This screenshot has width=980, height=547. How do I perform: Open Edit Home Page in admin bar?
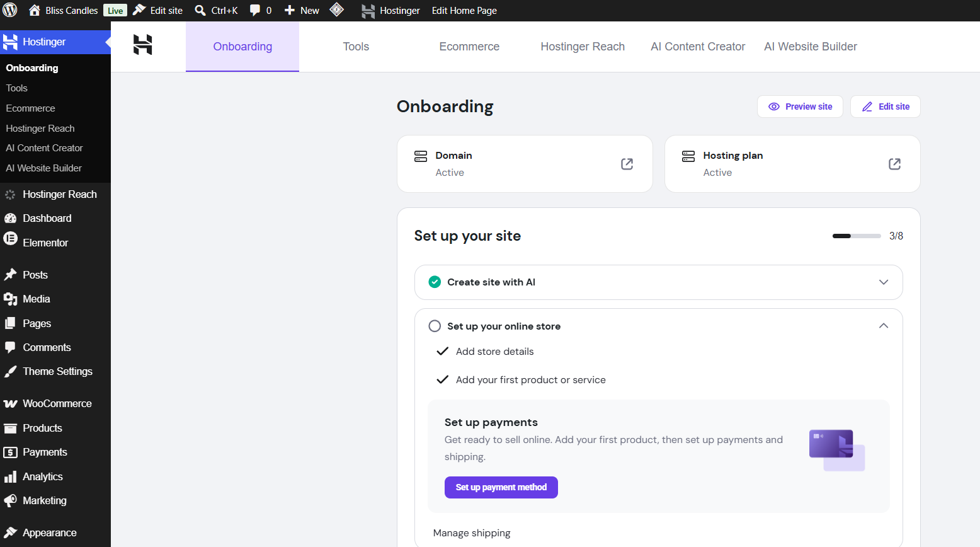pyautogui.click(x=464, y=10)
